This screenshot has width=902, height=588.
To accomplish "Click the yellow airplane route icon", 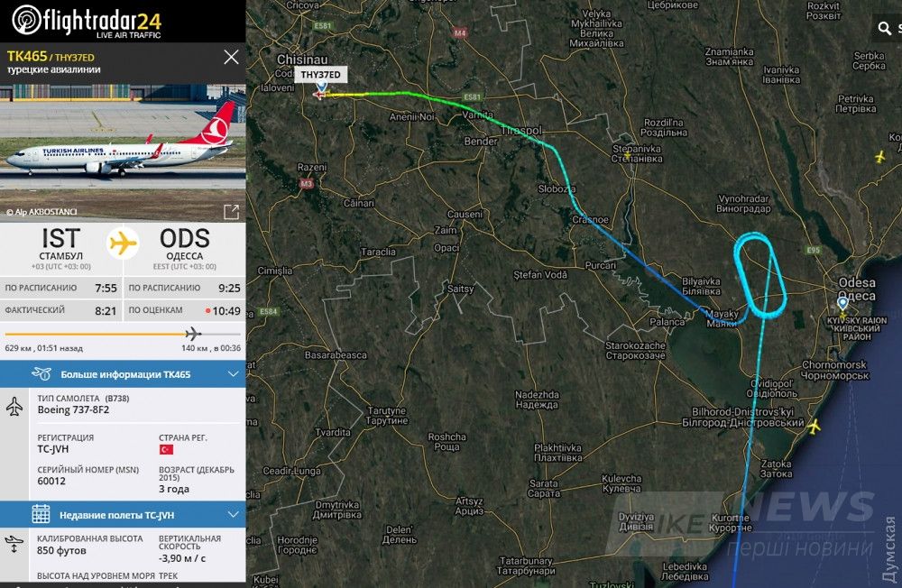I will [x=123, y=243].
